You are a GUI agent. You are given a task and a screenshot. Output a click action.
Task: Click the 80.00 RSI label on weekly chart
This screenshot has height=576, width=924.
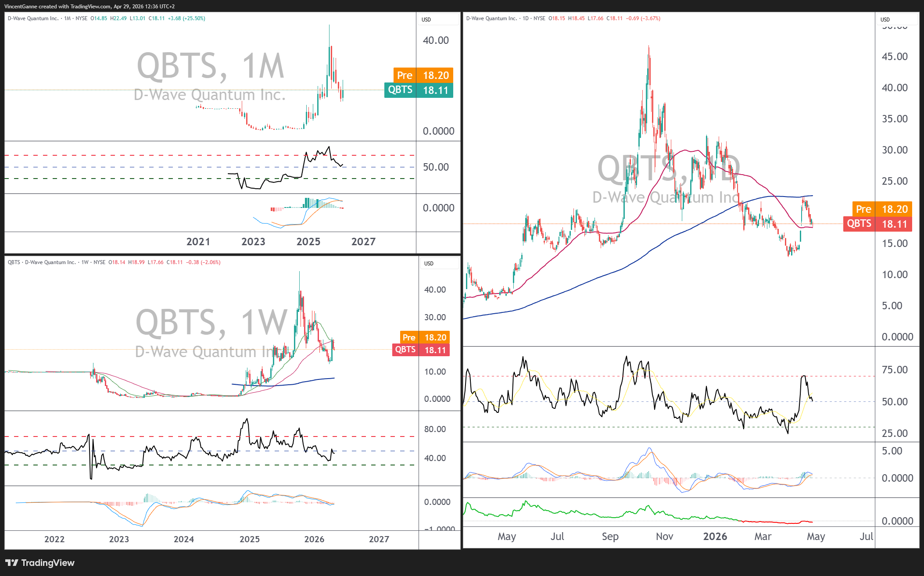[435, 429]
